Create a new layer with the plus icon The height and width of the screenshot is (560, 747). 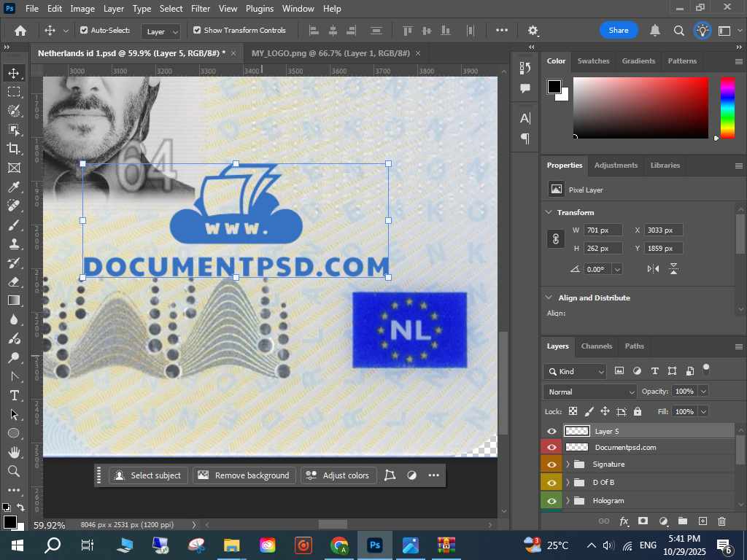pos(703,521)
